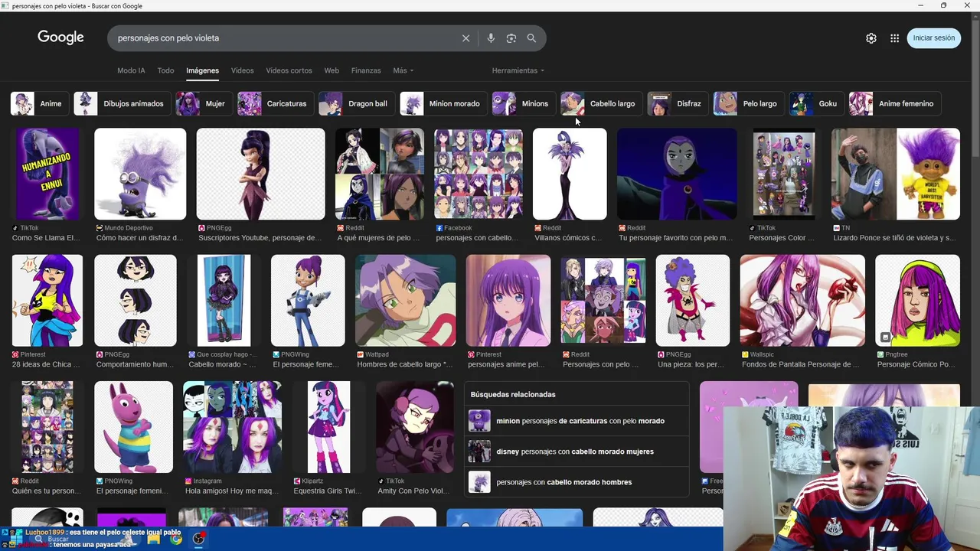
Task: Switch to the Todo tab
Action: (x=165, y=70)
